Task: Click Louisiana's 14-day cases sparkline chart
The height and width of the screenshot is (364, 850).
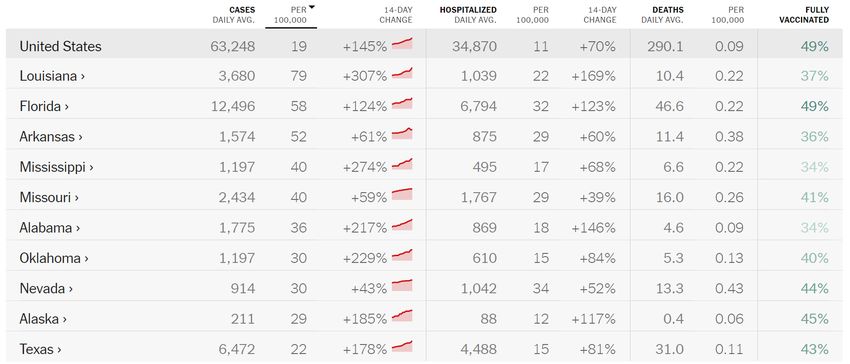Action: [402, 73]
